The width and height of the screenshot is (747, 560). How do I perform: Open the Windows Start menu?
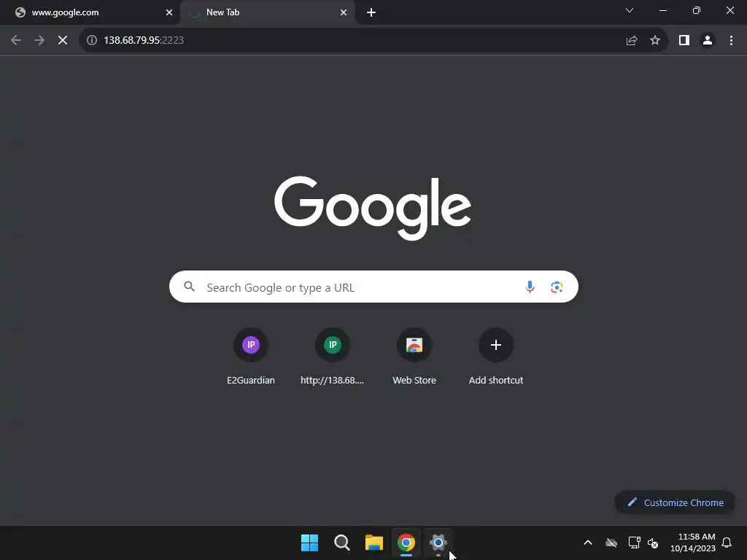coord(309,542)
